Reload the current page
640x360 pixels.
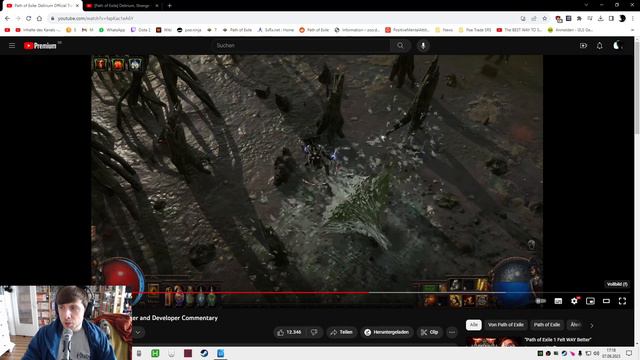29,18
